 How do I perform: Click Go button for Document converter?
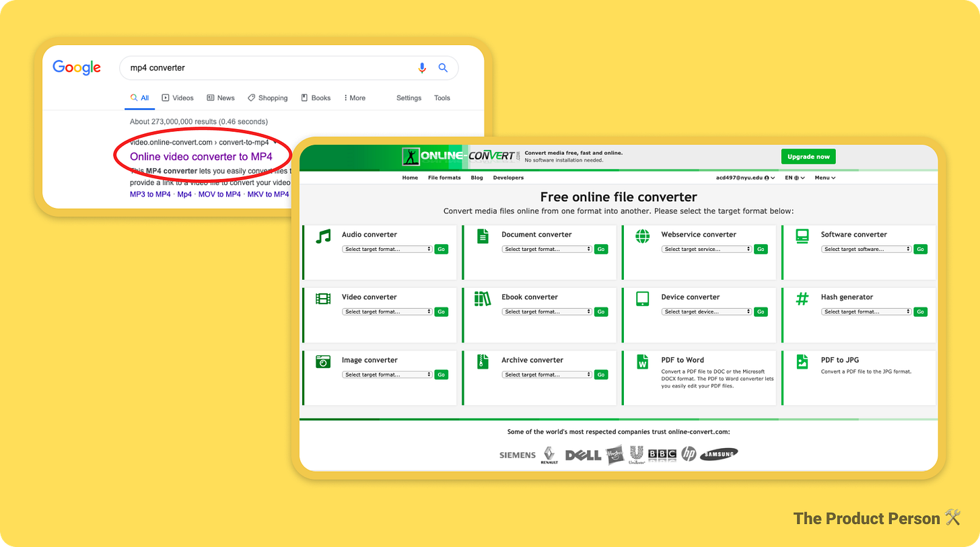(601, 249)
